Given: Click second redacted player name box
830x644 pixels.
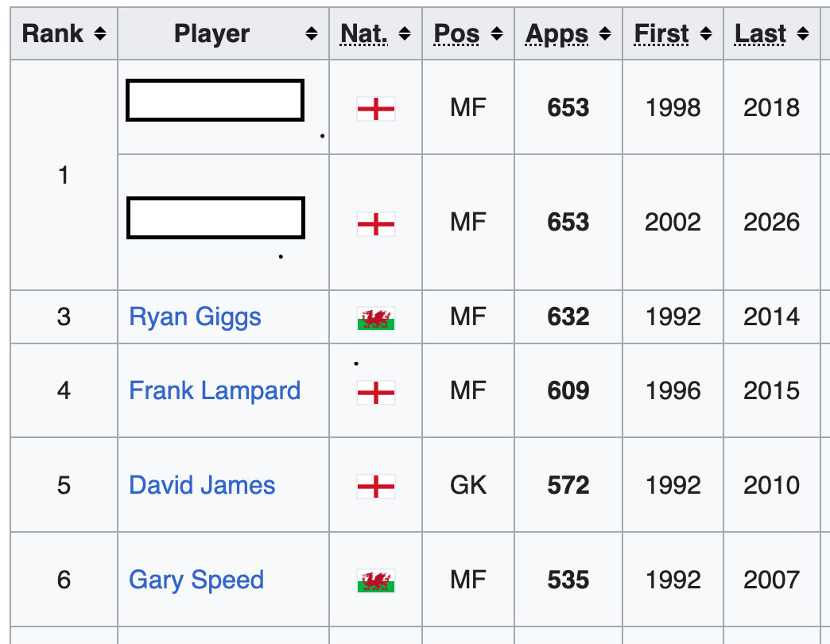Looking at the screenshot, I should [215, 218].
